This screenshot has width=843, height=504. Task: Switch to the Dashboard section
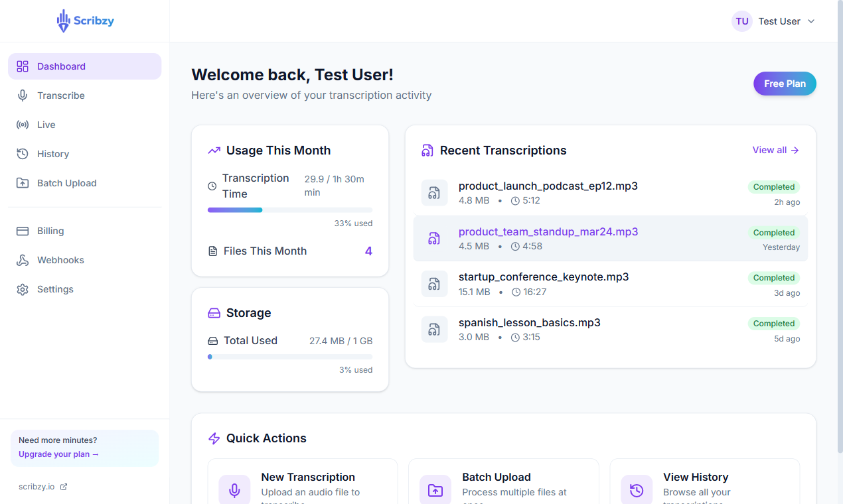point(62,66)
